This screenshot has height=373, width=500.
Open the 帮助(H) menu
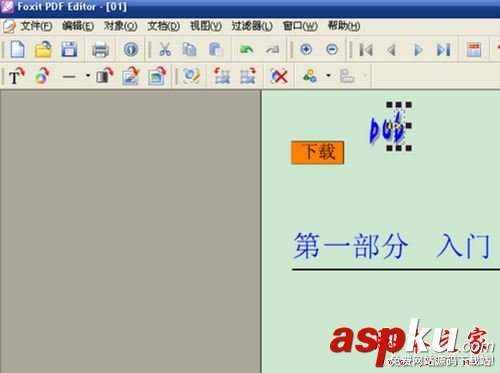(x=344, y=26)
